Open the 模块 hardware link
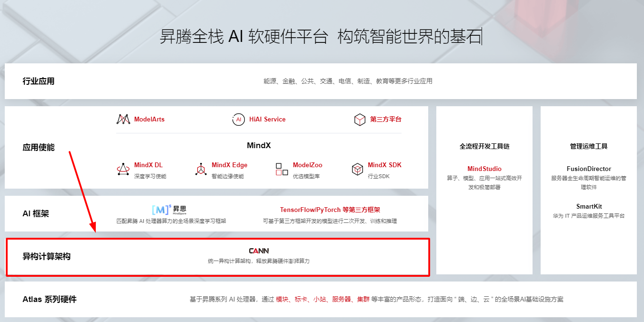 282,299
